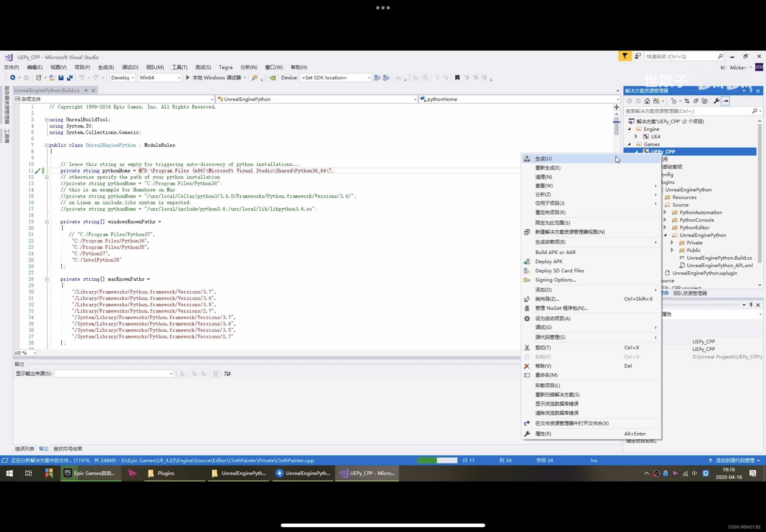766x532 pixels.
Task: Click the Sync with active document icon
Action: [x=687, y=101]
